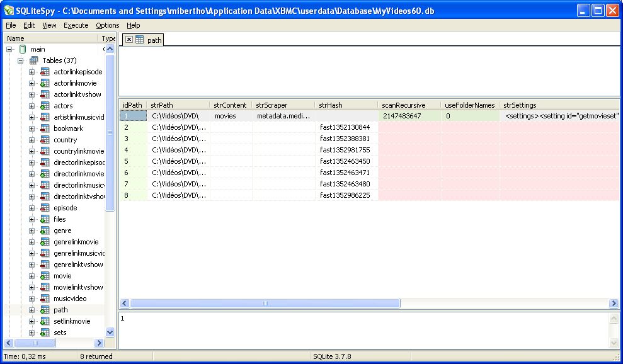Click the countrylinkmovie table icon

tap(45, 151)
